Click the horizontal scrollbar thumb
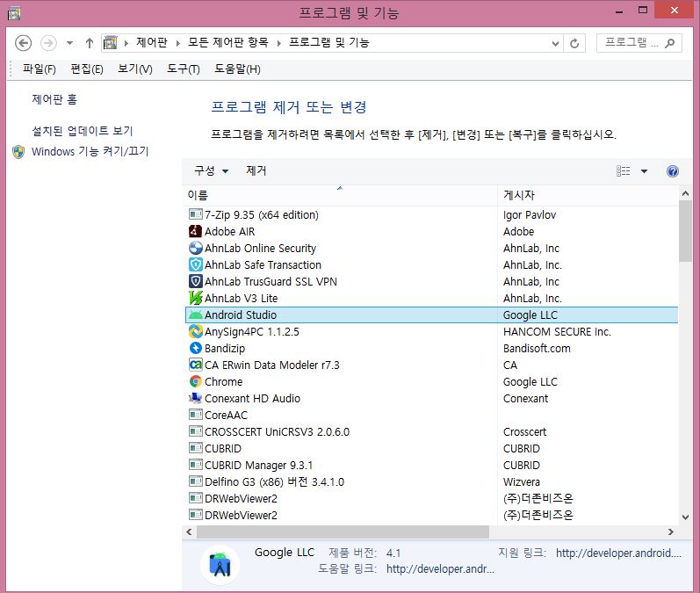 point(343,532)
